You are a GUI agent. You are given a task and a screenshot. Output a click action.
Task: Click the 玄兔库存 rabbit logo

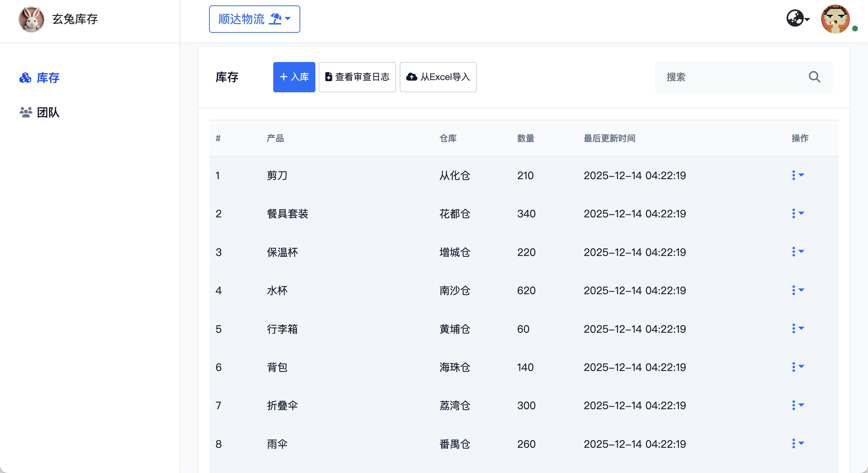(x=31, y=19)
